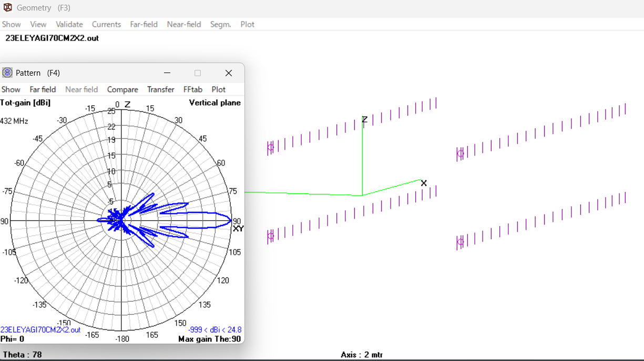Minimize the Pattern (F4) window
Viewport: 644px width, 361px height.
(x=167, y=73)
